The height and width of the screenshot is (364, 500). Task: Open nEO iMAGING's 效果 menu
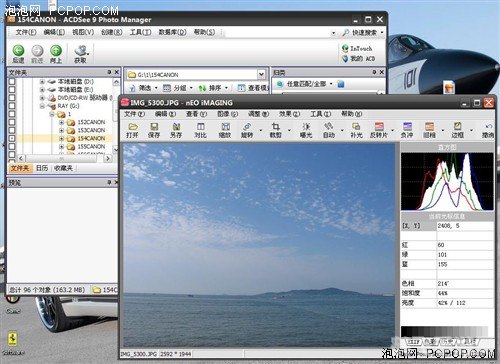coord(289,114)
